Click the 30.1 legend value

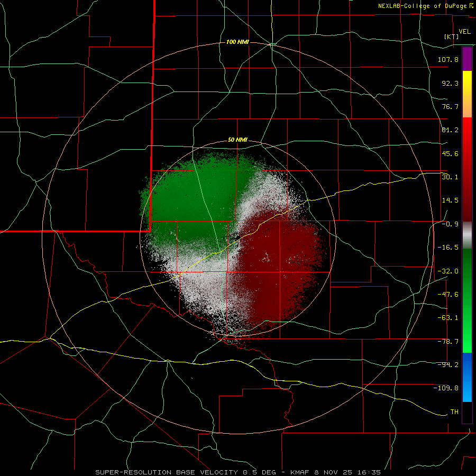pos(450,177)
